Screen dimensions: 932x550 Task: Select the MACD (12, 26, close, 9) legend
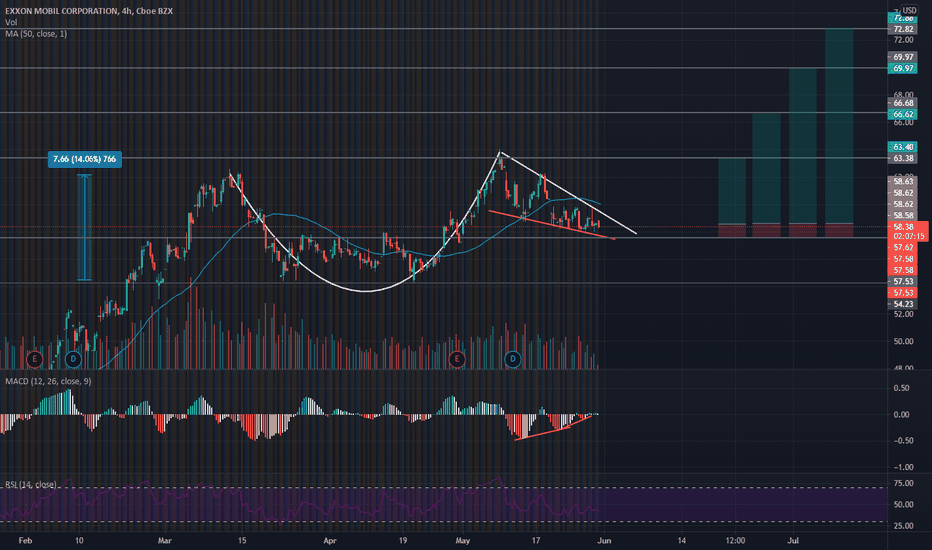pos(48,381)
